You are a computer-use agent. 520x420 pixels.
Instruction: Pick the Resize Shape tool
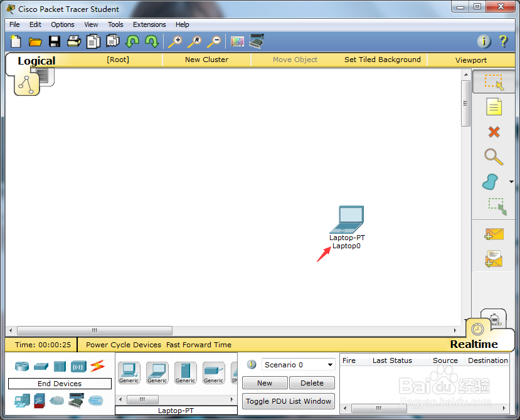pos(494,207)
